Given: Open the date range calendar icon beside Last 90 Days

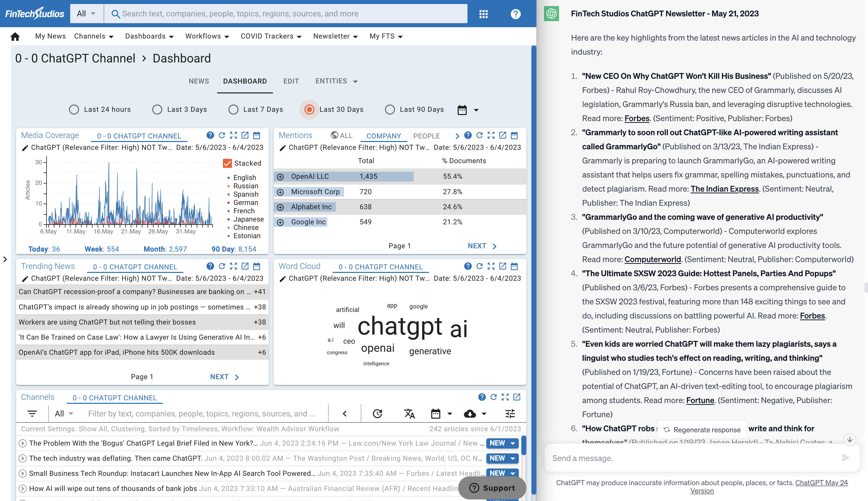Looking at the screenshot, I should [462, 110].
